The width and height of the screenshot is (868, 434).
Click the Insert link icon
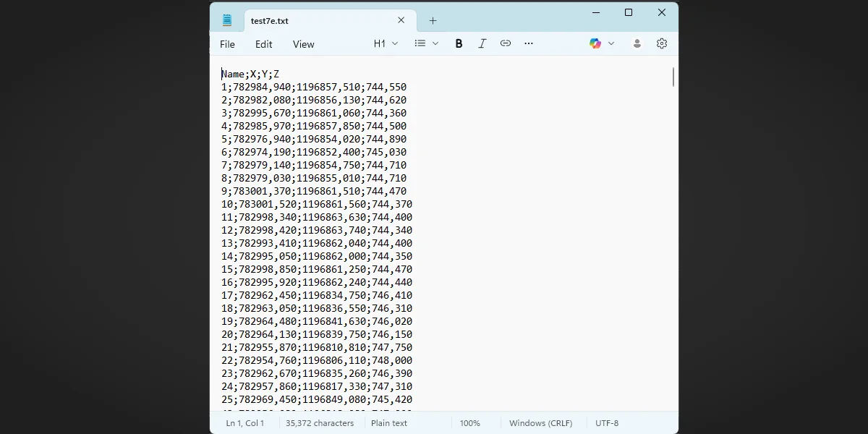506,43
